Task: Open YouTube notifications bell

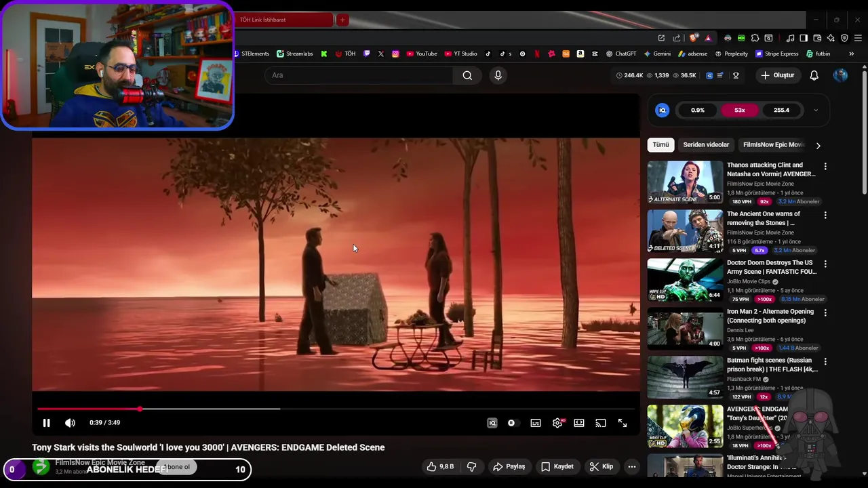Action: [814, 75]
